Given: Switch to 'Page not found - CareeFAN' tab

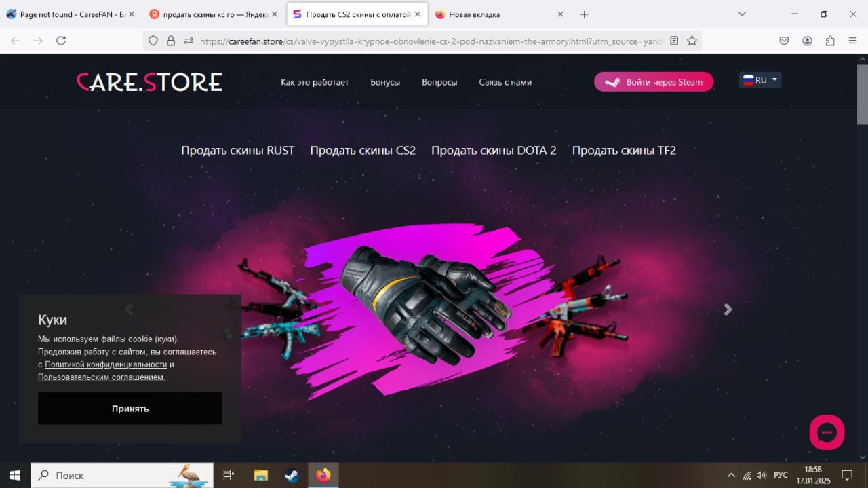Looking at the screenshot, I should (x=71, y=14).
